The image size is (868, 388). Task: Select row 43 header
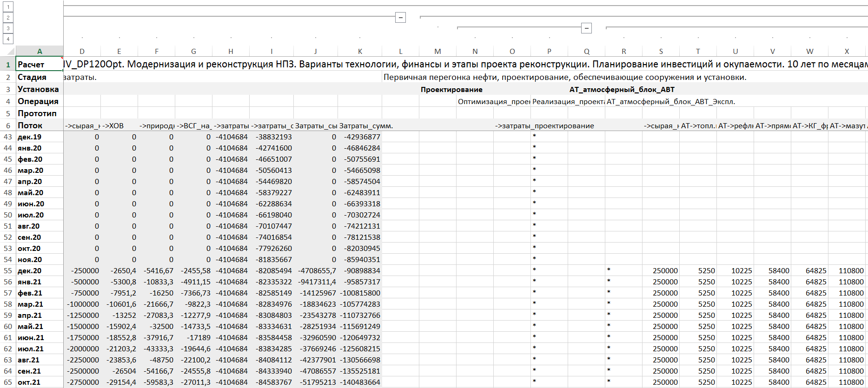8,137
